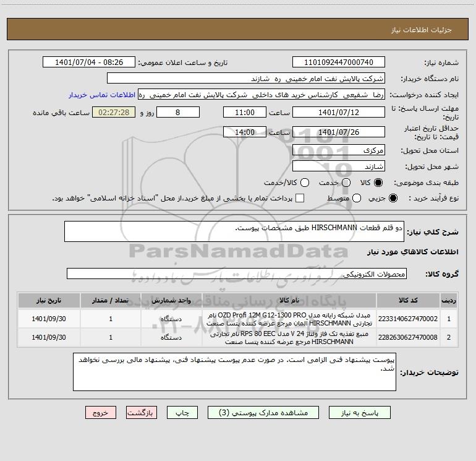This screenshot has height=461, width=476.
Task: Click row 2 need date 1401/09/30
Action: click(49, 337)
